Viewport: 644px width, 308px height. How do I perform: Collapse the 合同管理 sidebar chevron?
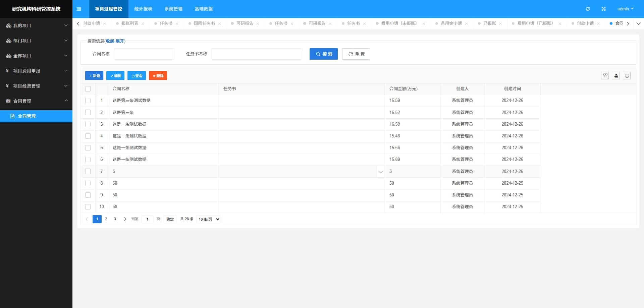[x=66, y=101]
